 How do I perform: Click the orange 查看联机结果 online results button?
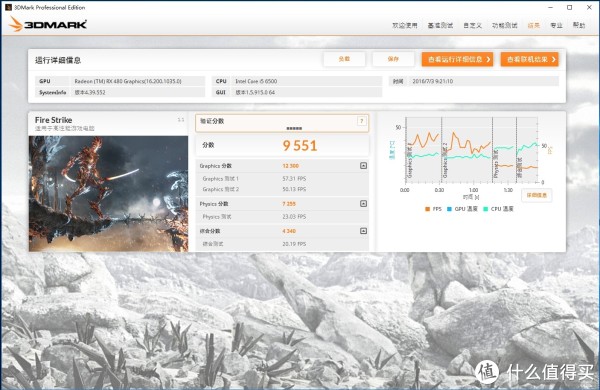tap(530, 59)
